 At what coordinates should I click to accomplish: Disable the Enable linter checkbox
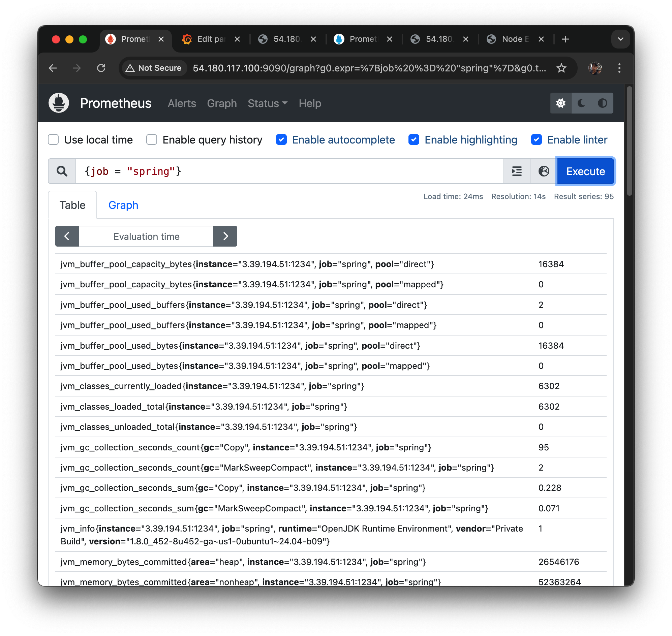coord(536,140)
